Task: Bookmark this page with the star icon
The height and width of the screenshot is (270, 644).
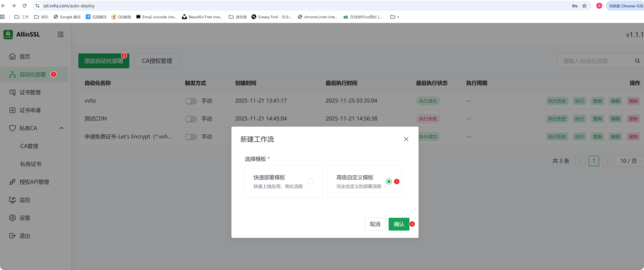Action: coord(584,6)
